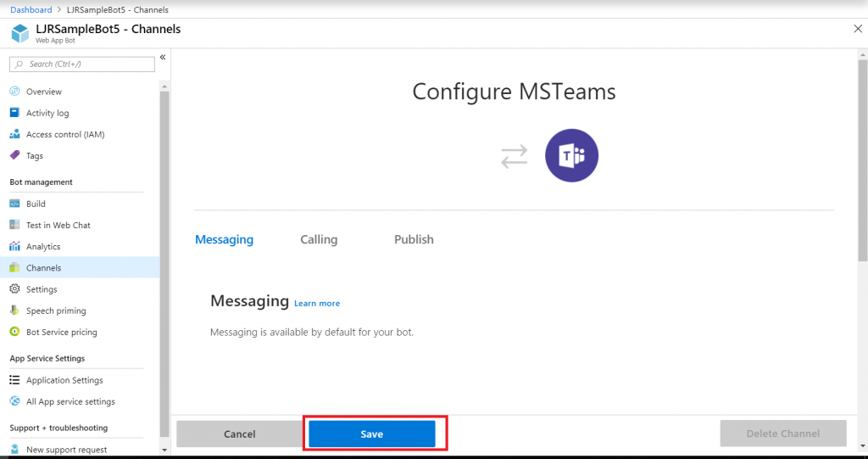Click LJRSampleBot5 - Channels breadcrumb text
868x459 pixels.
(x=117, y=10)
